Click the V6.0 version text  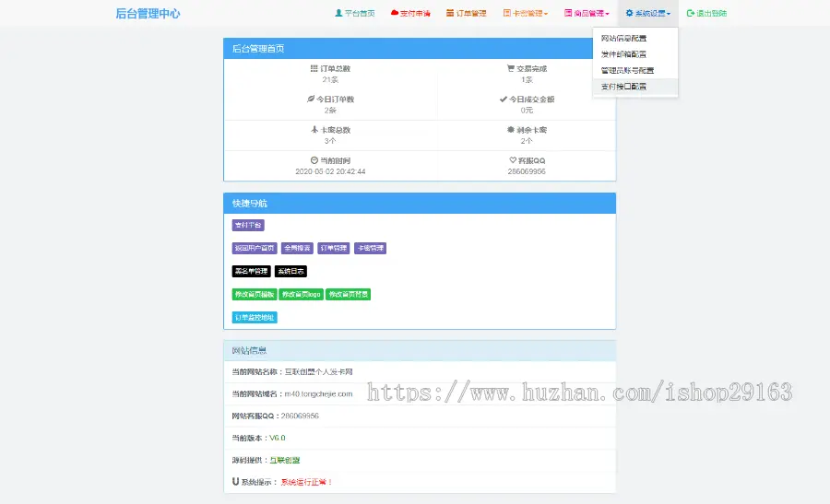coord(278,438)
